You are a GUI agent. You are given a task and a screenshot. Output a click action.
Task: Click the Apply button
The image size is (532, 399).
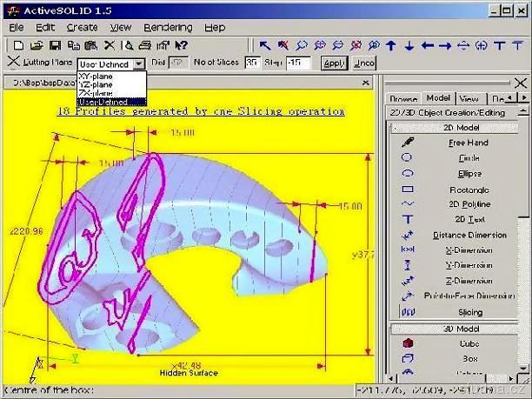tap(334, 63)
